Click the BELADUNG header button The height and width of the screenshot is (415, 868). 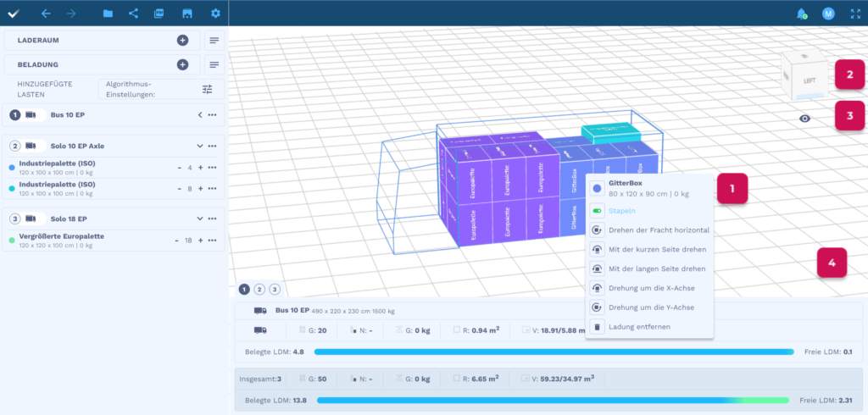tap(102, 64)
